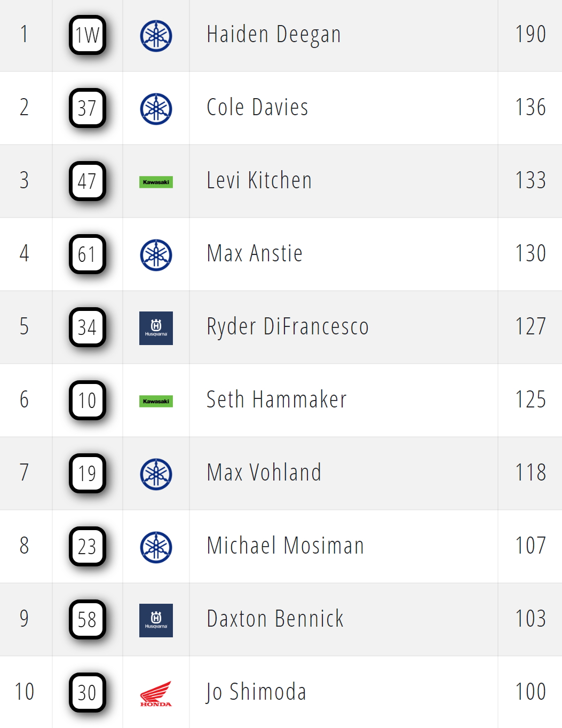
Task: Click the Honda logo beside Jo Shimoda
Action: [156, 693]
